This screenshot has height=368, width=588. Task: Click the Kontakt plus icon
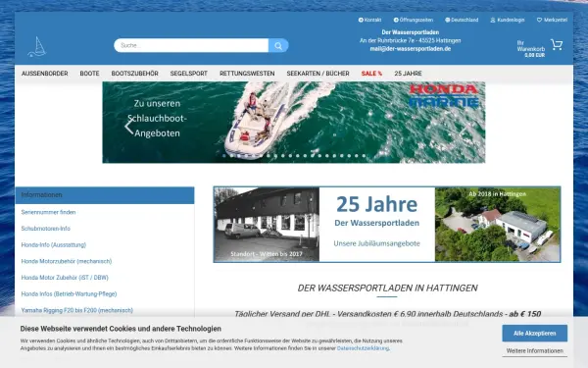coord(361,20)
